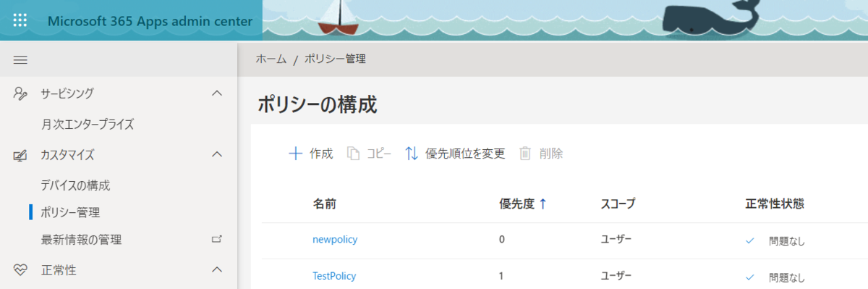Click priority value 1 in TestPolicy row
868x289 pixels.
pos(502,276)
